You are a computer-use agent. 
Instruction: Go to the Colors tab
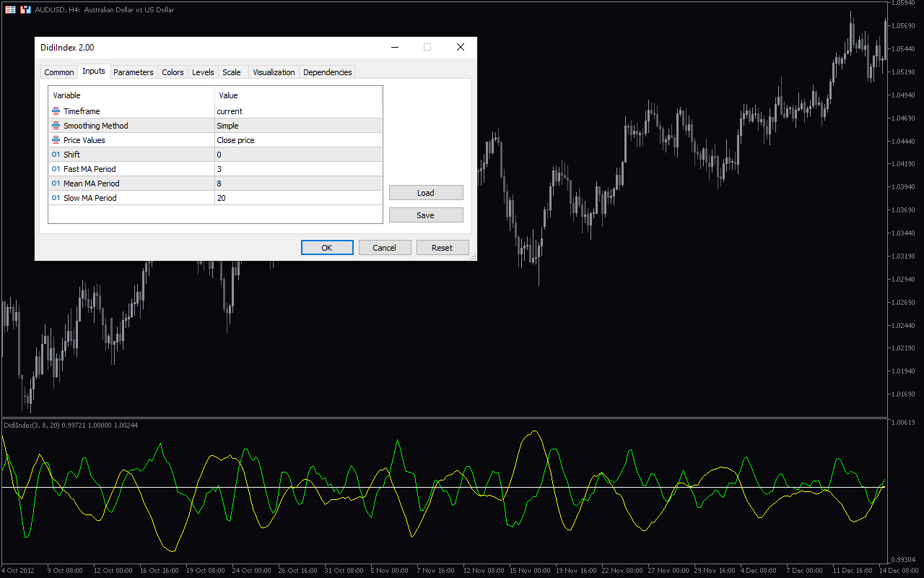173,72
